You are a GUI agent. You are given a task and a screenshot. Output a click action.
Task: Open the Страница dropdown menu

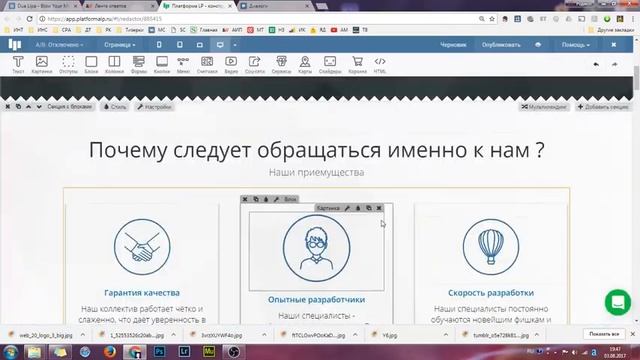click(120, 45)
